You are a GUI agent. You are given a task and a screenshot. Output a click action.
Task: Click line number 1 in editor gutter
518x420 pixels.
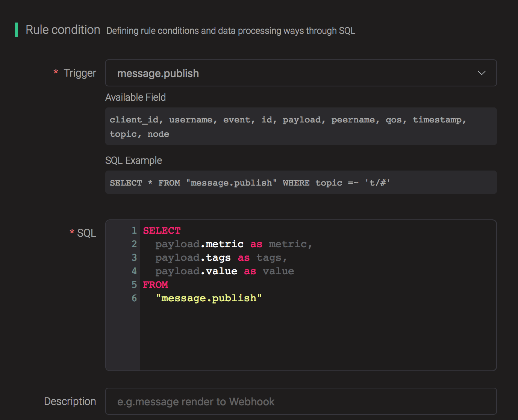(x=134, y=231)
